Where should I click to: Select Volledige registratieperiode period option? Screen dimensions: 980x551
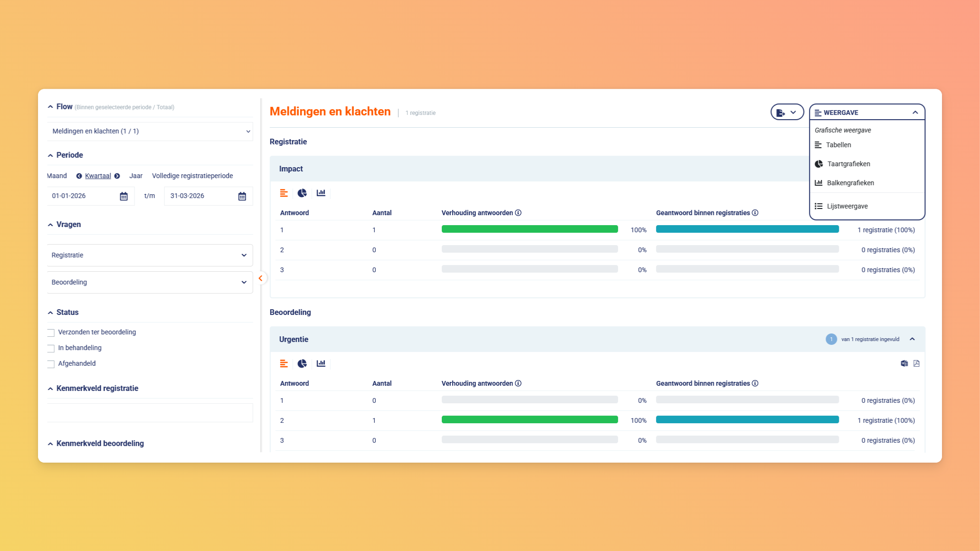pos(192,176)
